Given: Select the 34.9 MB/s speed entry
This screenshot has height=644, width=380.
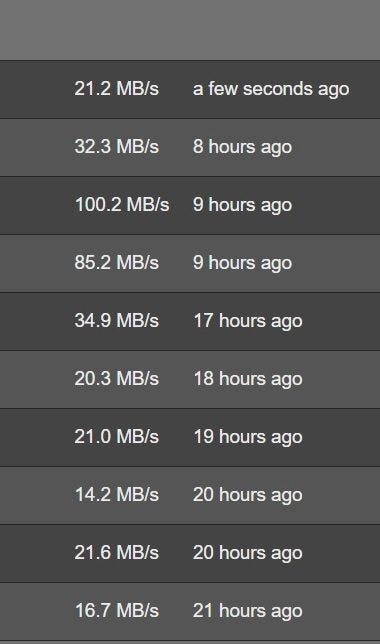Looking at the screenshot, I should pos(116,321).
